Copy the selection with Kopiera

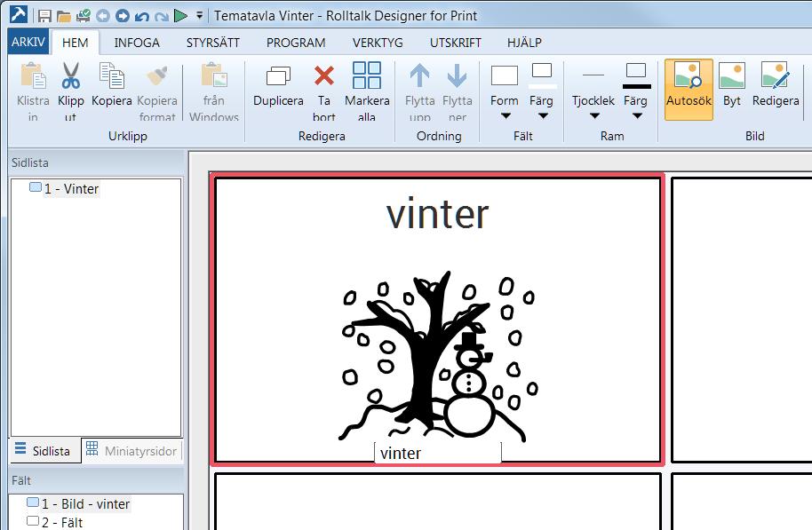click(112, 85)
